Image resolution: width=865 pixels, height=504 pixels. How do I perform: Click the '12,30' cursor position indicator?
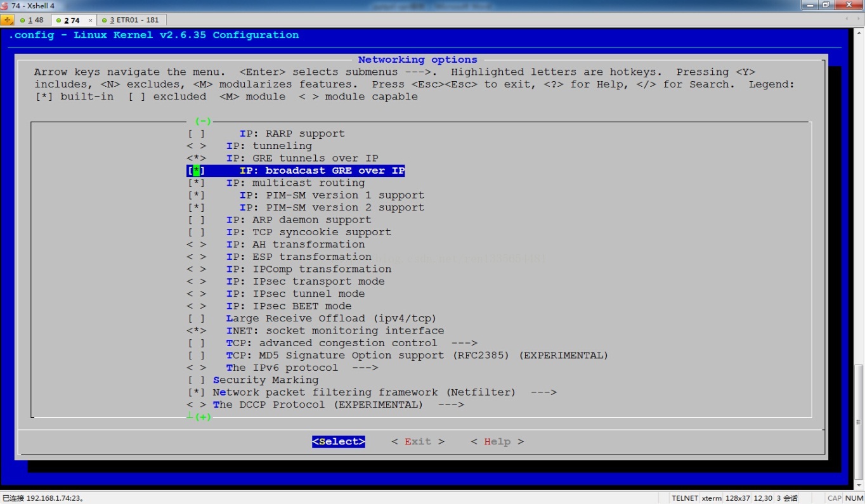763,498
